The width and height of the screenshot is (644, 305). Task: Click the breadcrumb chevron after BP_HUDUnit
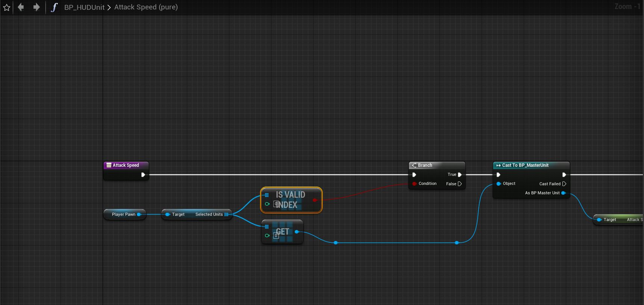click(x=109, y=7)
